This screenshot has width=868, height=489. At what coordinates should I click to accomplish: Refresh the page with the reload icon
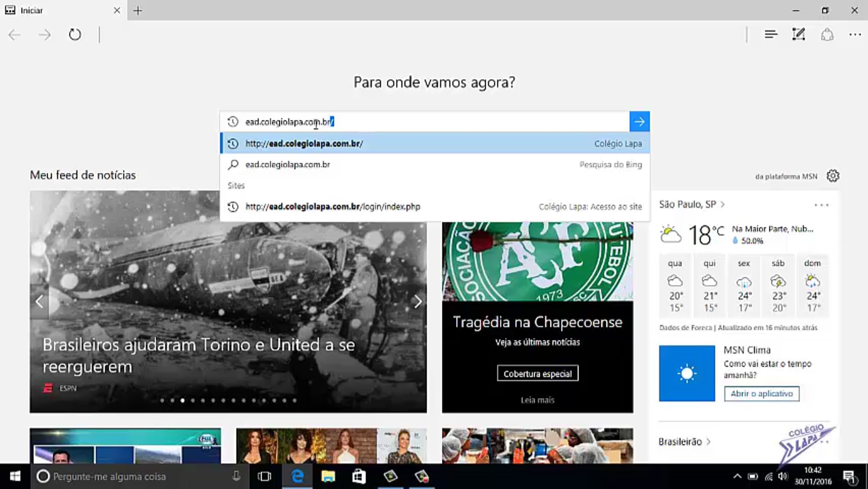click(x=75, y=35)
